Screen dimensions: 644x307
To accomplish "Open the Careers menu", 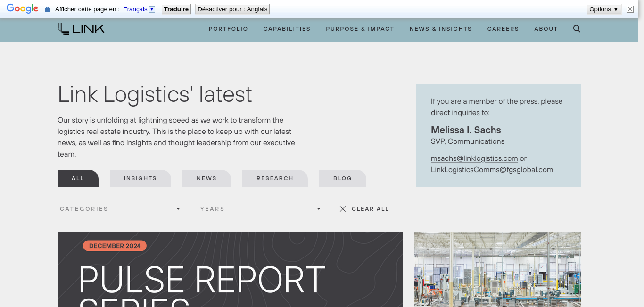I will point(503,29).
